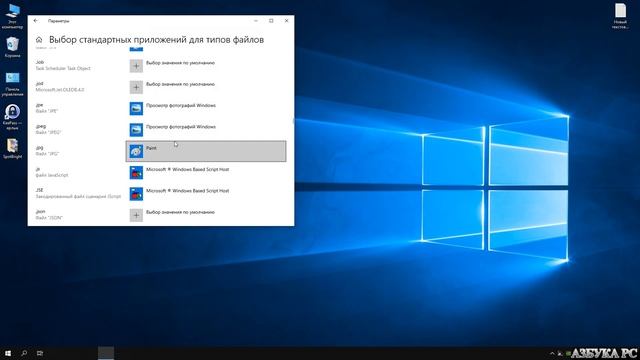
Task: Click the Script Host icon in the .JSE row
Action: pos(136,194)
